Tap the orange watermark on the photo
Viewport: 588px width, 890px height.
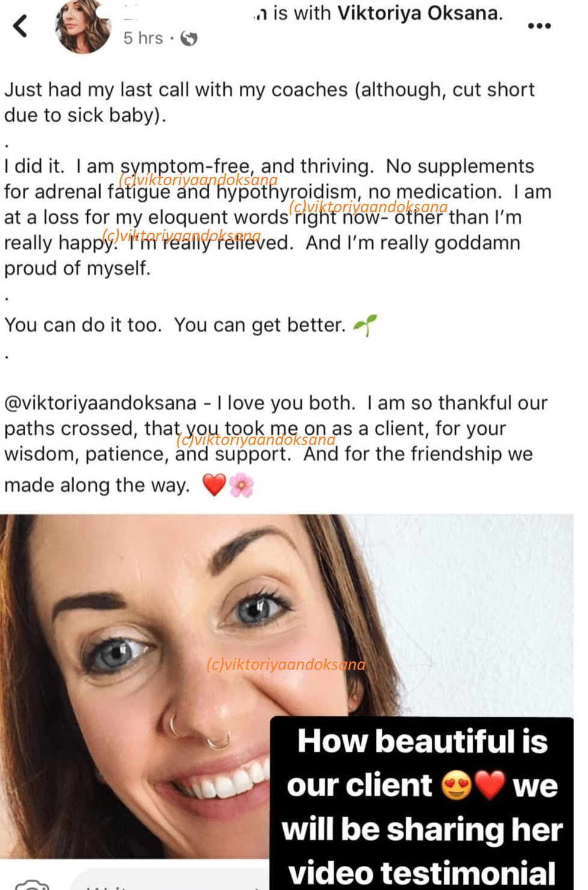tap(286, 664)
